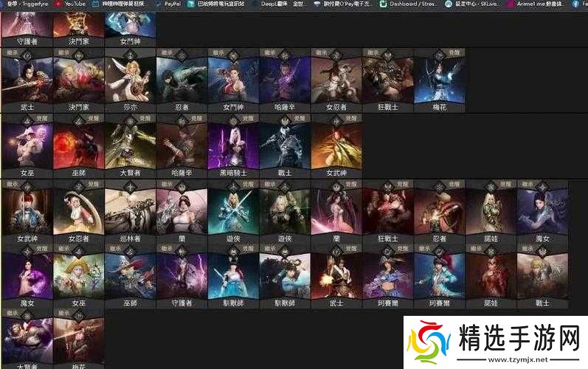This screenshot has height=369, width=588.
Task: Click the 覺醒 大賢者 portrait
Action: click(x=130, y=145)
